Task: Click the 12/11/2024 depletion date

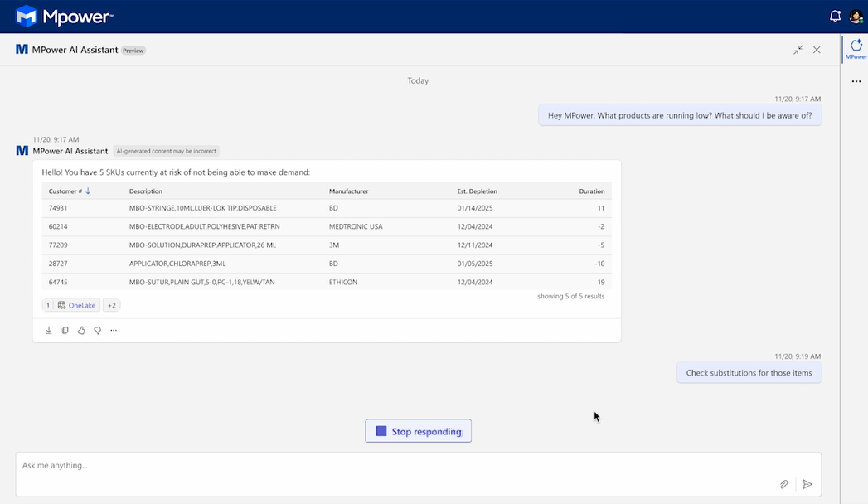Action: (x=475, y=245)
